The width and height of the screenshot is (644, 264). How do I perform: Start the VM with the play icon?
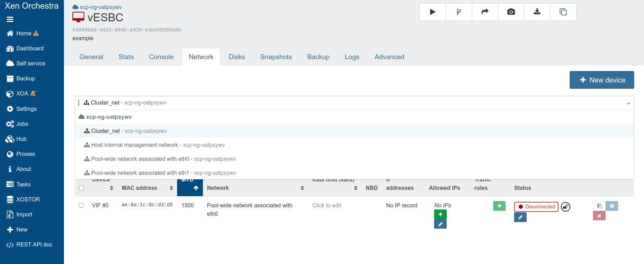pos(432,12)
